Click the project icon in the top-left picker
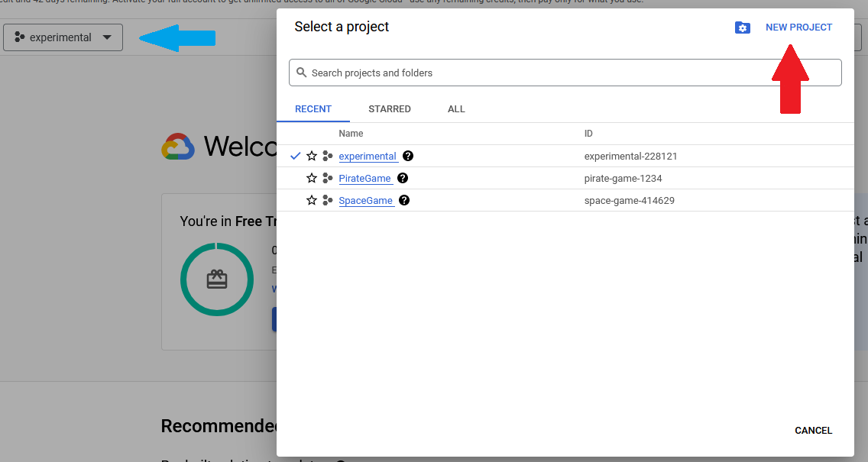 click(x=18, y=37)
